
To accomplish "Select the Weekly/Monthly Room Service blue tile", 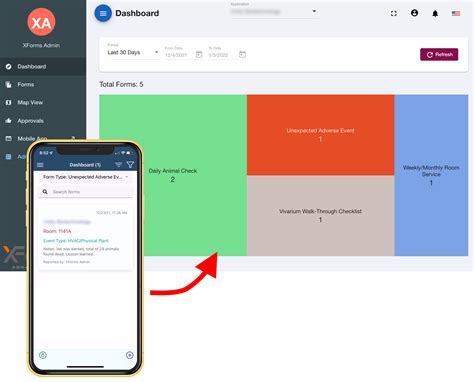I will pos(431,175).
